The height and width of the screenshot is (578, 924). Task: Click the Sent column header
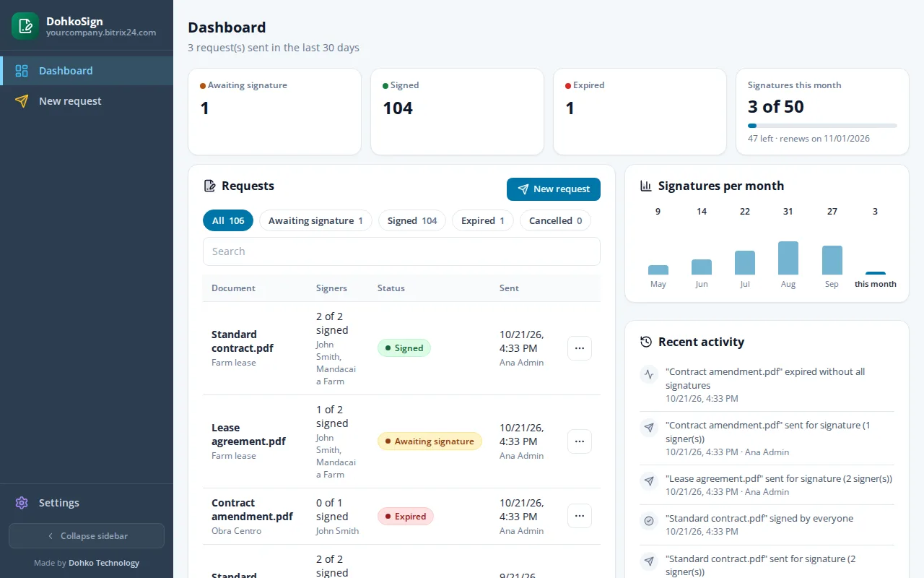pos(509,288)
